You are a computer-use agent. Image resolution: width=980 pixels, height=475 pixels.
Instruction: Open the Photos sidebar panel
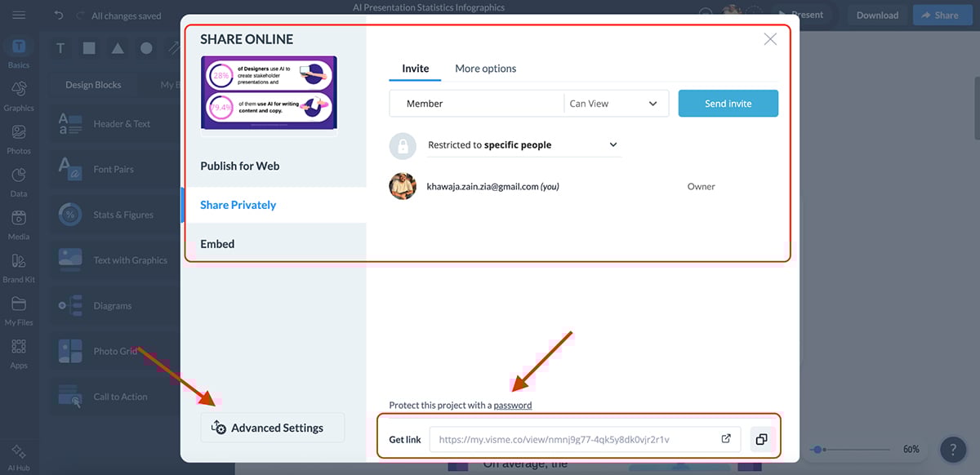click(19, 137)
